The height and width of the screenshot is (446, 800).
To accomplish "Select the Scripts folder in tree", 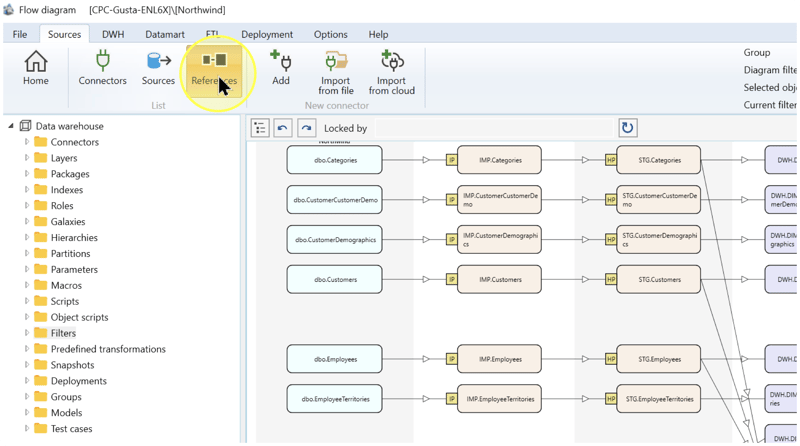I will pos(64,301).
